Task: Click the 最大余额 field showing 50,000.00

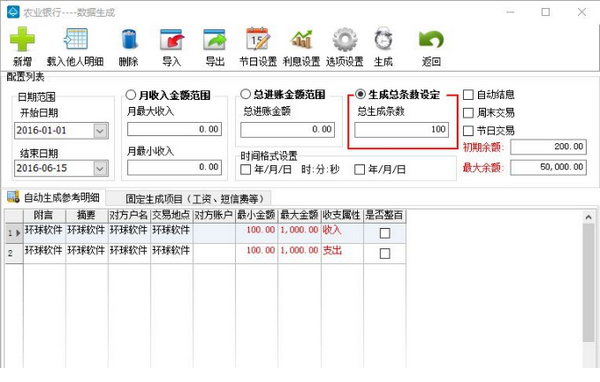Action: click(548, 167)
